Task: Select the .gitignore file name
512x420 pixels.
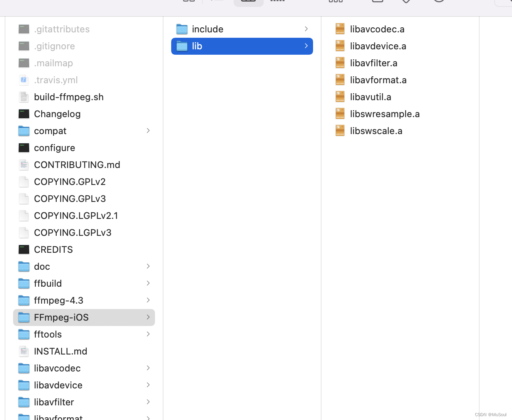Action: click(54, 46)
